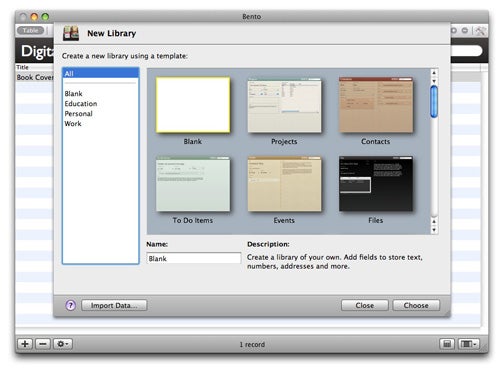
Task: Open help with the purple question mark
Action: tap(70, 305)
